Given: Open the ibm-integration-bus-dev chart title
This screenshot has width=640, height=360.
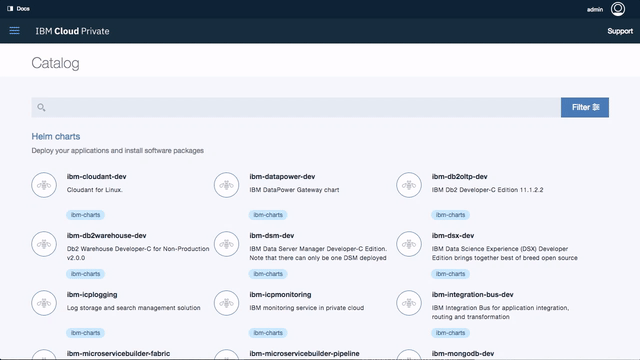Looking at the screenshot, I should click(x=472, y=295).
